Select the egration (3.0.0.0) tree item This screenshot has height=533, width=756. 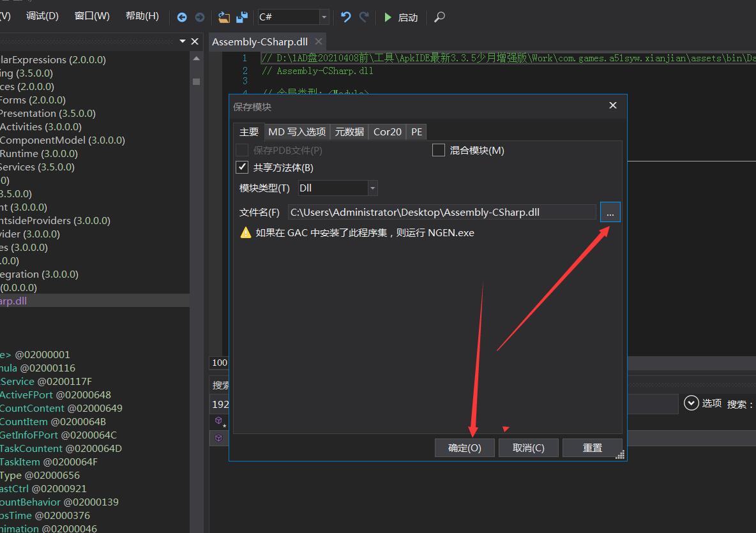[39, 274]
